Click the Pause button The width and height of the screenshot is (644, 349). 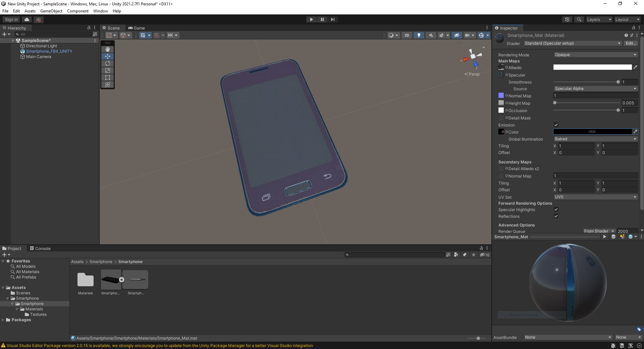322,19
